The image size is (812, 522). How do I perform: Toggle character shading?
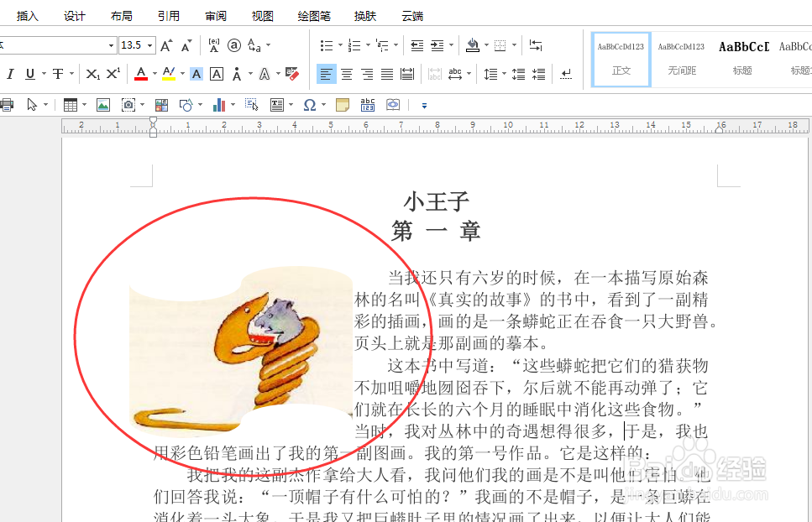click(196, 74)
